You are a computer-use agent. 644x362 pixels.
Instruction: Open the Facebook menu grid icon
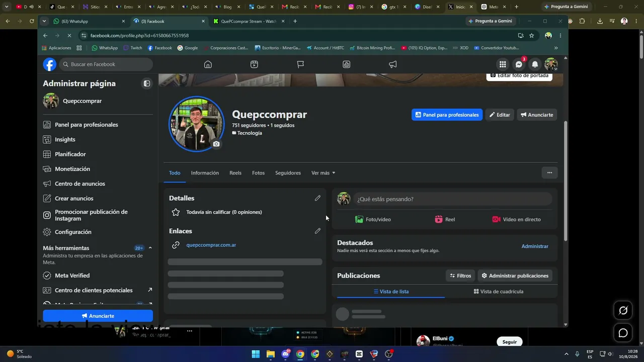coord(503,64)
